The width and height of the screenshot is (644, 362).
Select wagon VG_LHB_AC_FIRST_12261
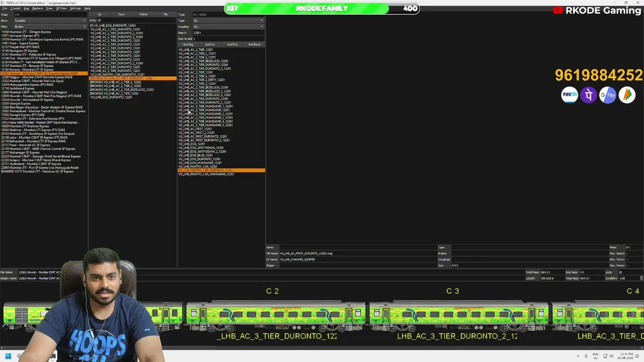(221, 129)
